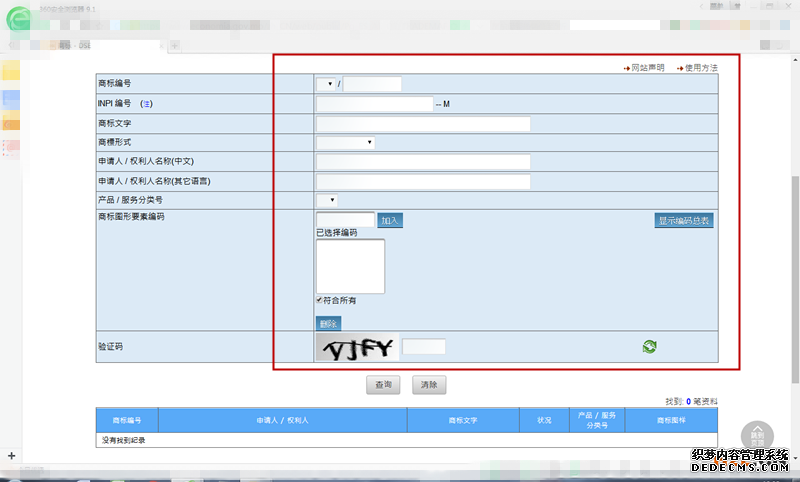800x482 pixels.
Task: Expand the 商標形式 dropdown
Action: tap(345, 142)
